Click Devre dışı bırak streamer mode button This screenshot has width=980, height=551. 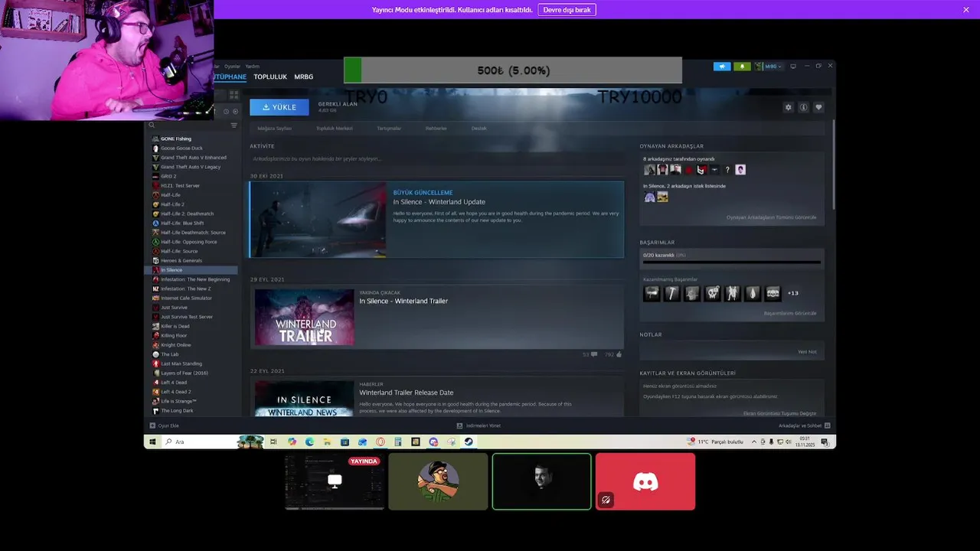(x=567, y=10)
